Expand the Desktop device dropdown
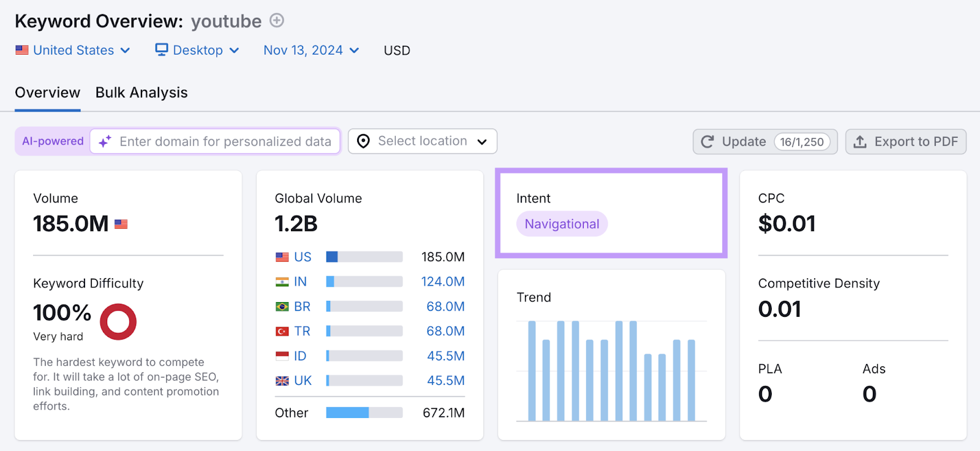The image size is (980, 451). click(197, 50)
